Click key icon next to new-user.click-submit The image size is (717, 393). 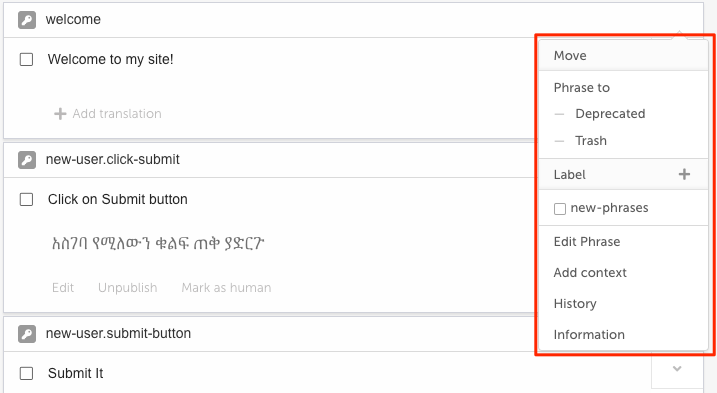click(x=27, y=160)
